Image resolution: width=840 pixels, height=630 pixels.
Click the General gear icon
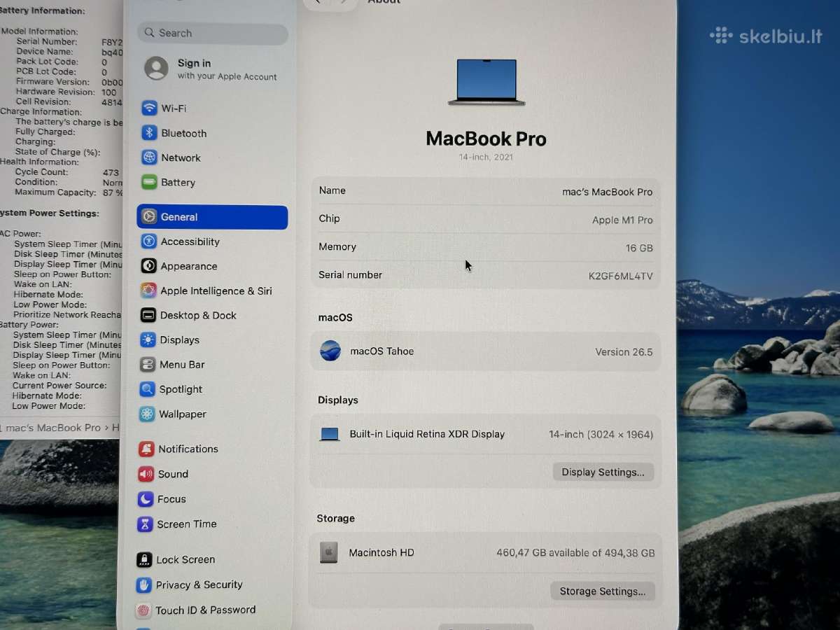click(x=148, y=217)
